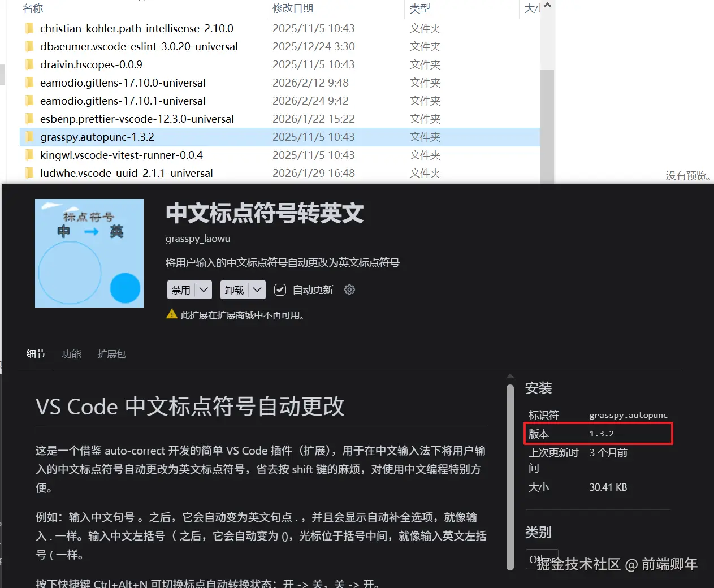The width and height of the screenshot is (714, 588).
Task: Open the extension settings gear icon
Action: coord(349,289)
